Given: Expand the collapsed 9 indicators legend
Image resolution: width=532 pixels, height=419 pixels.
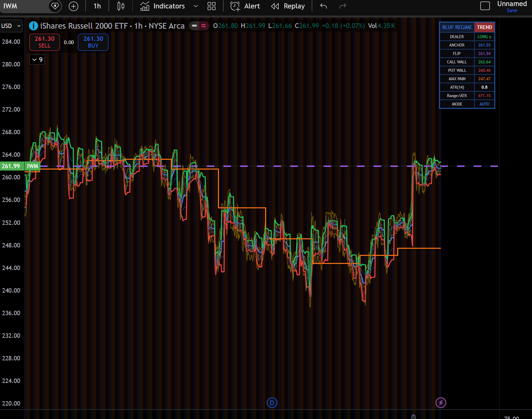Looking at the screenshot, I should coord(37,60).
